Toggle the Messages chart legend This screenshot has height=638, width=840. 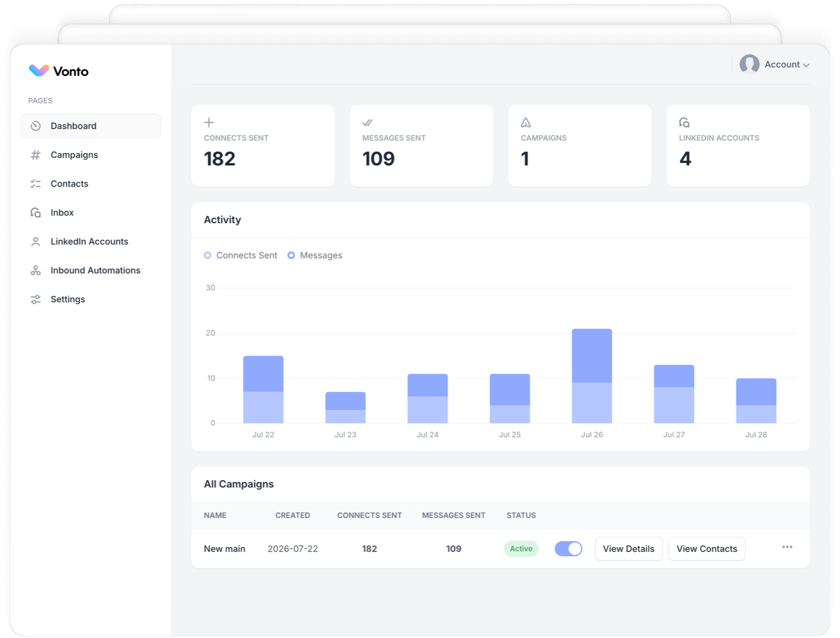tap(315, 256)
